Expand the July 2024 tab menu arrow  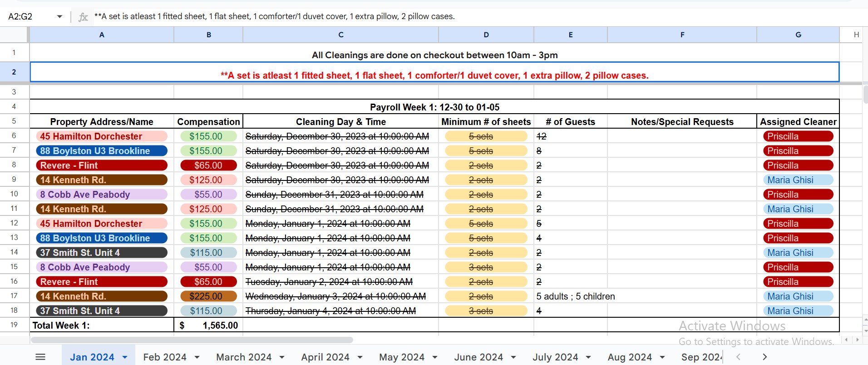coord(588,357)
